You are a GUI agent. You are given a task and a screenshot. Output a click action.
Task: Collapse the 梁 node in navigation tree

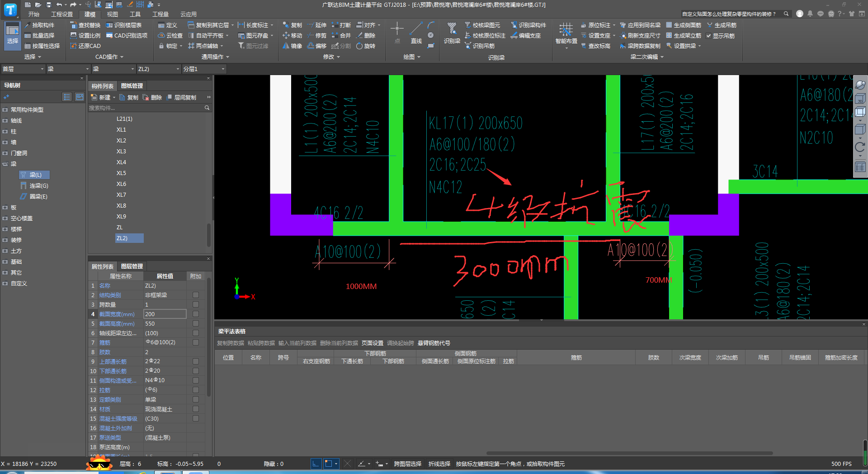point(5,164)
